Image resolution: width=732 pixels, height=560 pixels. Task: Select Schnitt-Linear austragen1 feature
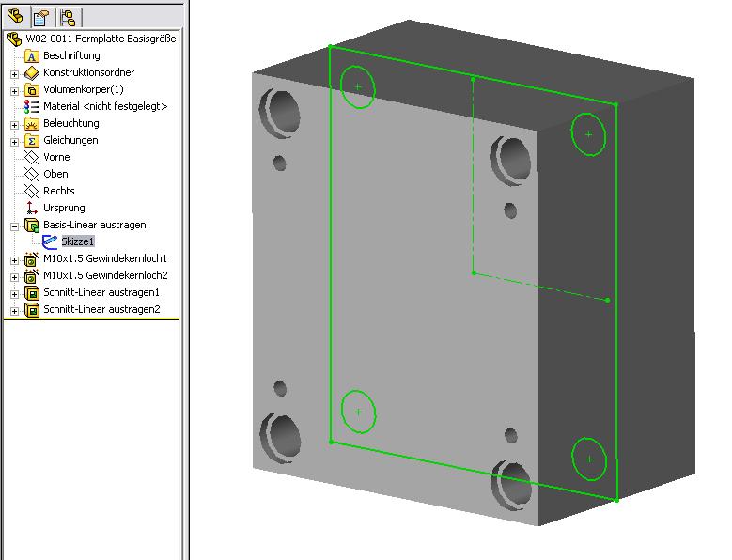click(101, 292)
